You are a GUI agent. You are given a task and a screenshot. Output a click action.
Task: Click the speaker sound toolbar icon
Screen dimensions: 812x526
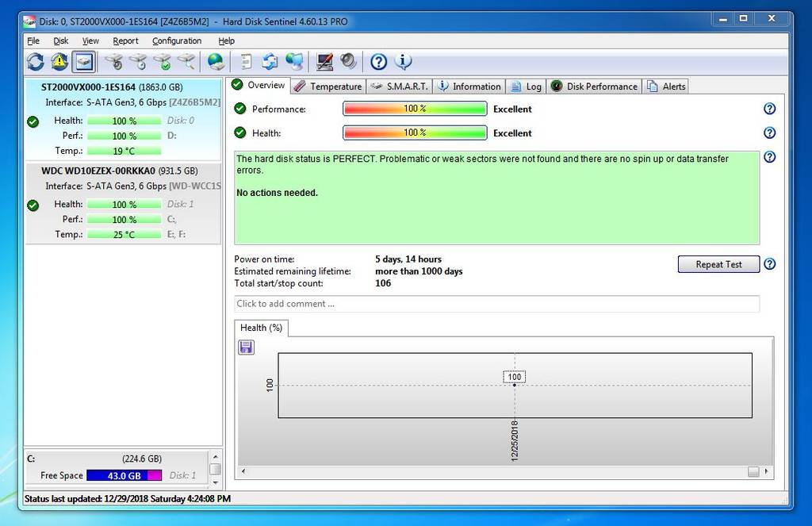(x=348, y=61)
